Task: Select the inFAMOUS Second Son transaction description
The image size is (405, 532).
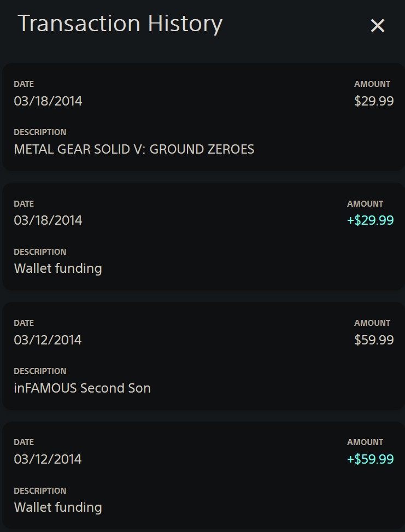Action: pos(82,388)
